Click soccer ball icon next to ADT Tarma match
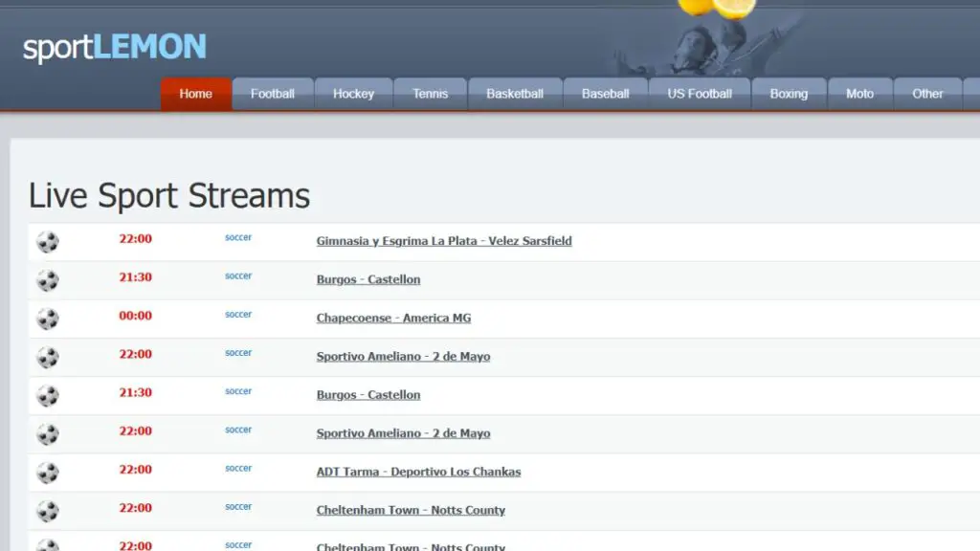This screenshot has height=551, width=980. [48, 473]
